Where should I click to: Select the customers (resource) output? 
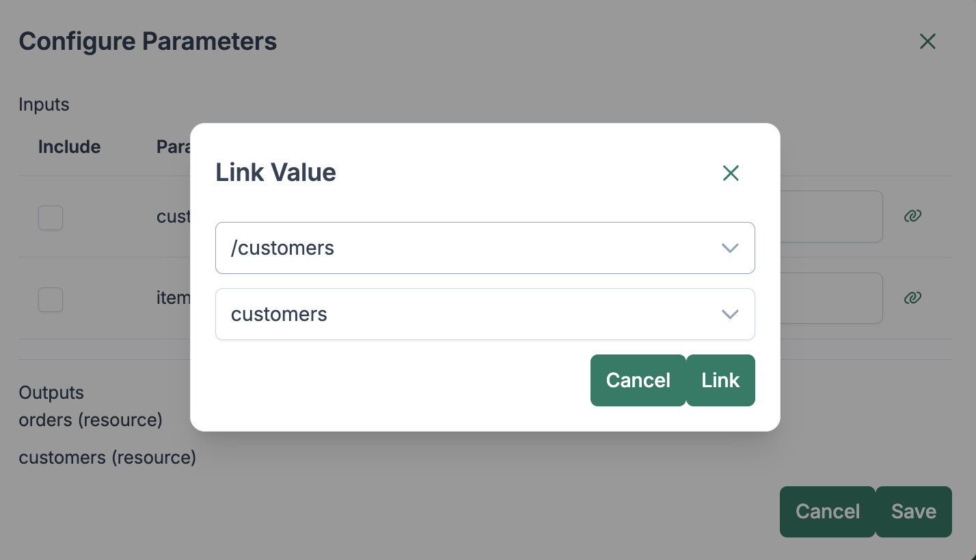[107, 458]
